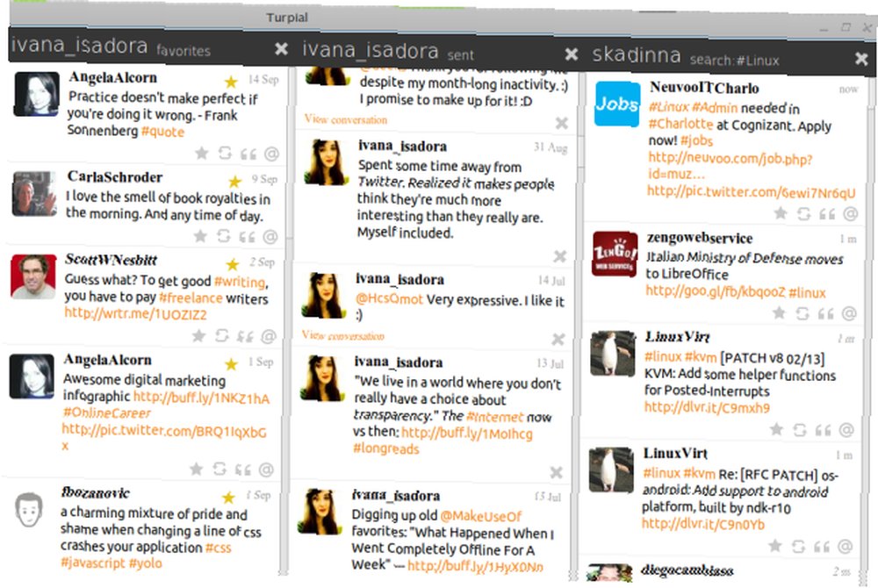Retweet AngelaAlcorn's 'Practice doesn't make perfect' tweet
Screen dimensions: 878x588
pyautogui.click(x=225, y=153)
